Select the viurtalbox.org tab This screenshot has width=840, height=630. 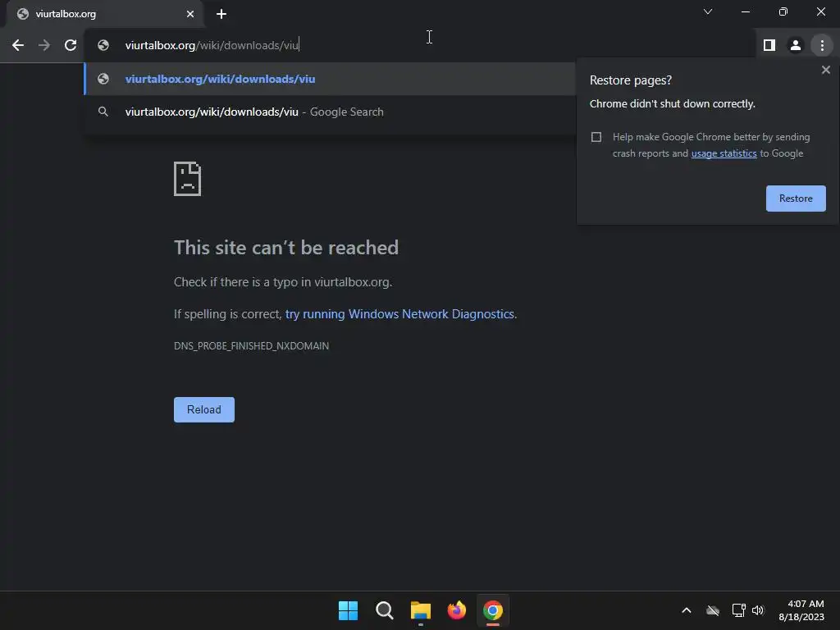pyautogui.click(x=104, y=14)
